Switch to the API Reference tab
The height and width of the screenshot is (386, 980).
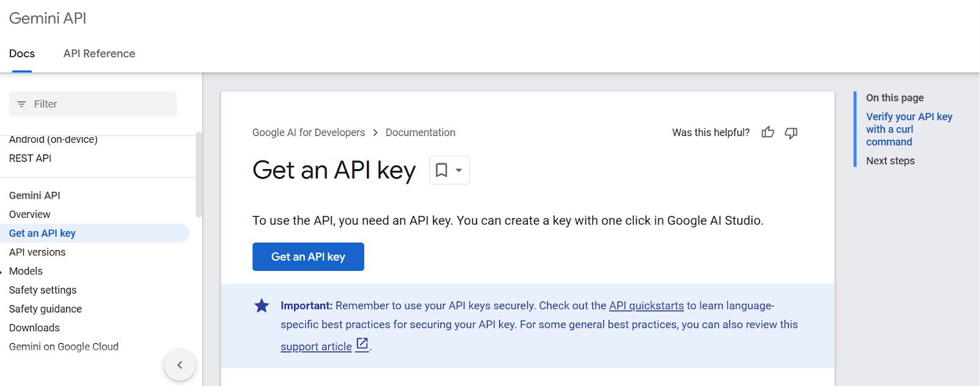[x=99, y=54]
